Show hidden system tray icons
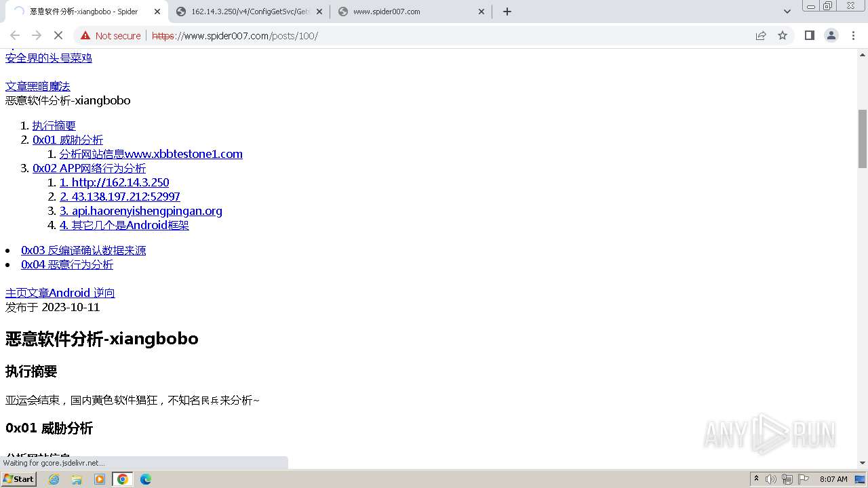The height and width of the screenshot is (488, 868). click(x=757, y=479)
